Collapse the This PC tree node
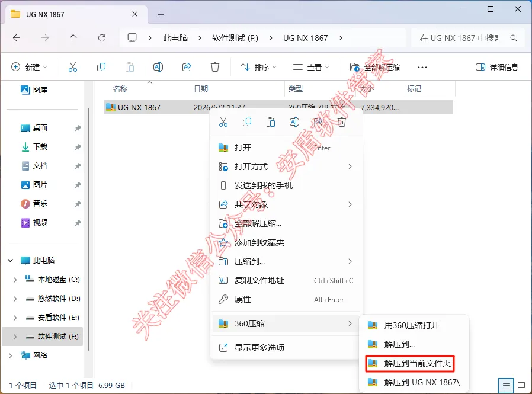The image size is (532, 394). tap(11, 261)
